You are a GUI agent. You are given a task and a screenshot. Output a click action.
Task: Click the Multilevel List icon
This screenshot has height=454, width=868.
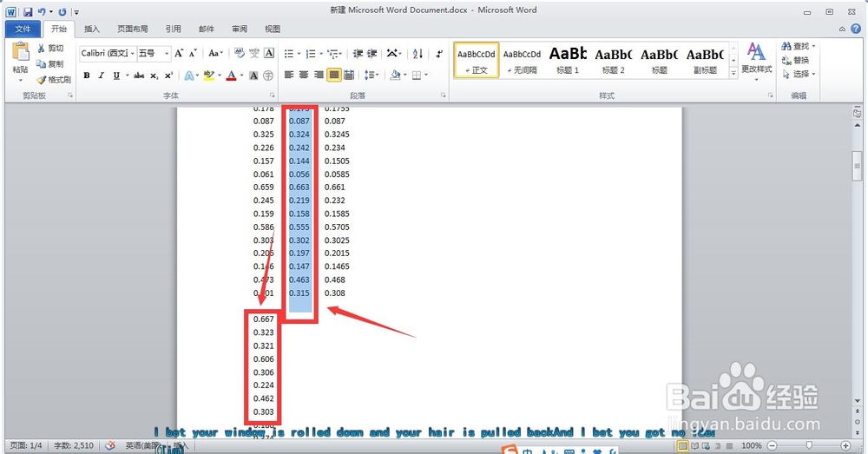[x=332, y=54]
